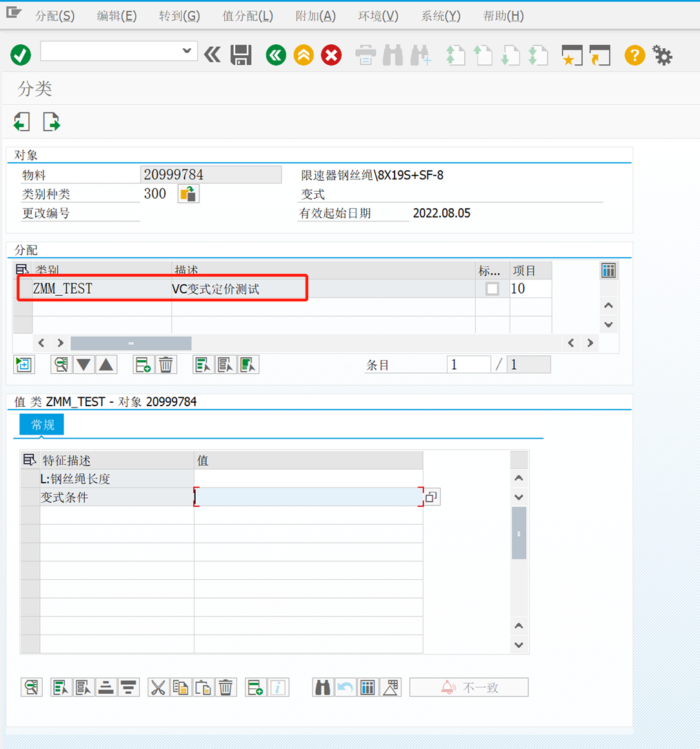
Task: Click the green Back button
Action: [x=276, y=55]
